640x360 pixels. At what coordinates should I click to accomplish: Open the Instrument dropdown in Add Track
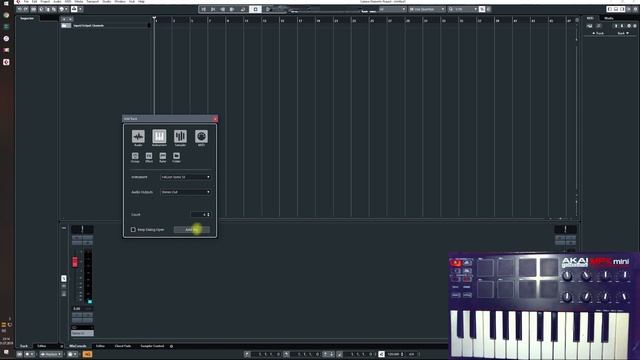(x=186, y=177)
